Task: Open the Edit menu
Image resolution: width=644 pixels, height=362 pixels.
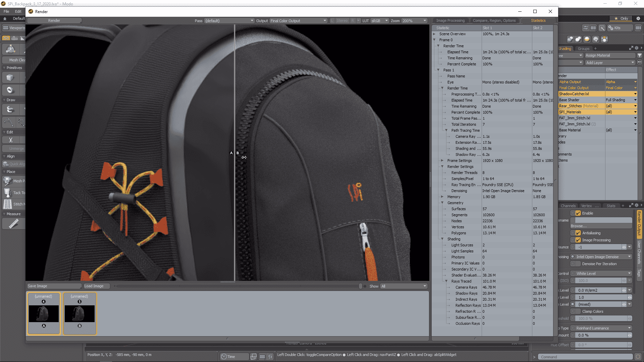Action: pos(18,11)
